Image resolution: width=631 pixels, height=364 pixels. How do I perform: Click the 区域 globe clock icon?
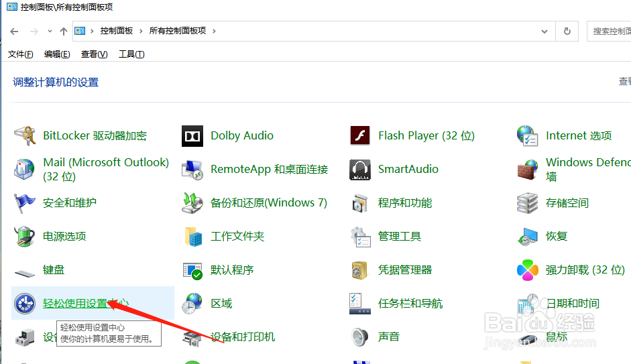[x=192, y=303]
